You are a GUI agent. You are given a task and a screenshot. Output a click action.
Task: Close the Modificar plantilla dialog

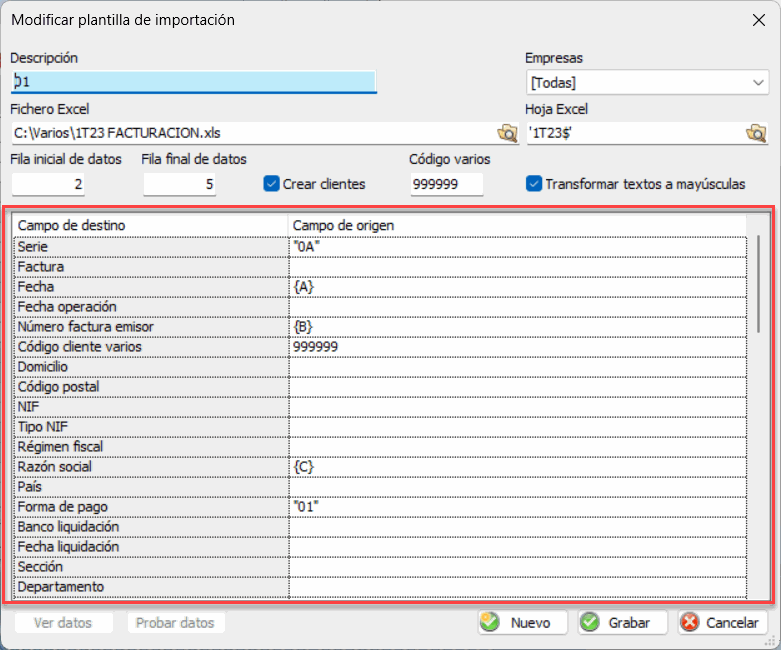[x=759, y=20]
